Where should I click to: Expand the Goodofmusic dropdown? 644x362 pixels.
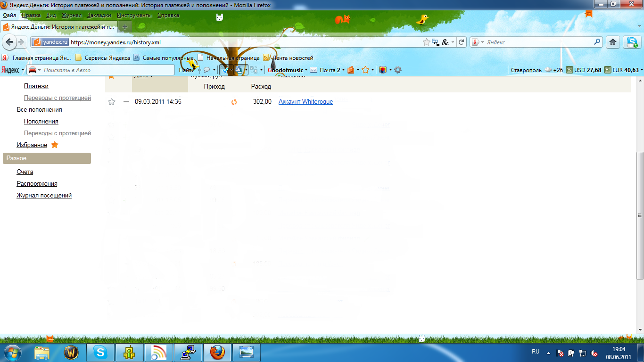pyautogui.click(x=306, y=70)
